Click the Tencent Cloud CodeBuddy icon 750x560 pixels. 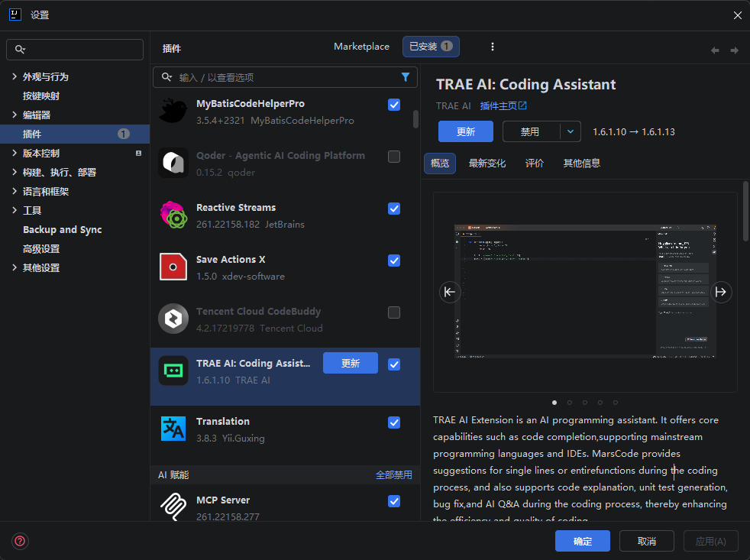click(x=173, y=319)
